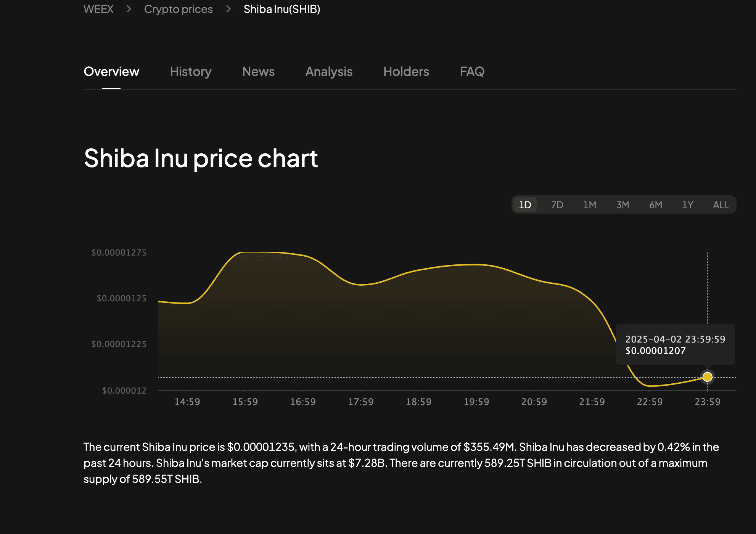Go to Crypto prices breadcrumb
This screenshot has width=756, height=534.
[178, 9]
